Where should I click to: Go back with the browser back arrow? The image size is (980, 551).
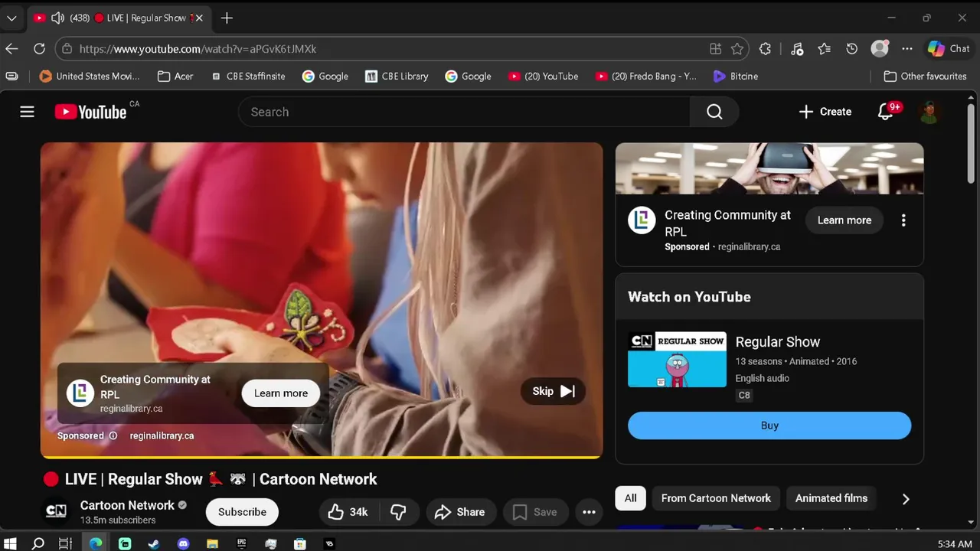tap(11, 48)
